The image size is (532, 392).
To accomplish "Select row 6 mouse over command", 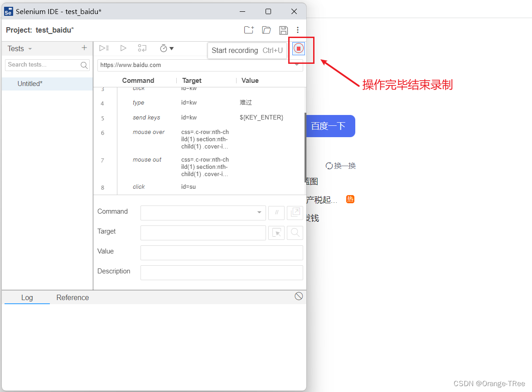I will pyautogui.click(x=199, y=139).
